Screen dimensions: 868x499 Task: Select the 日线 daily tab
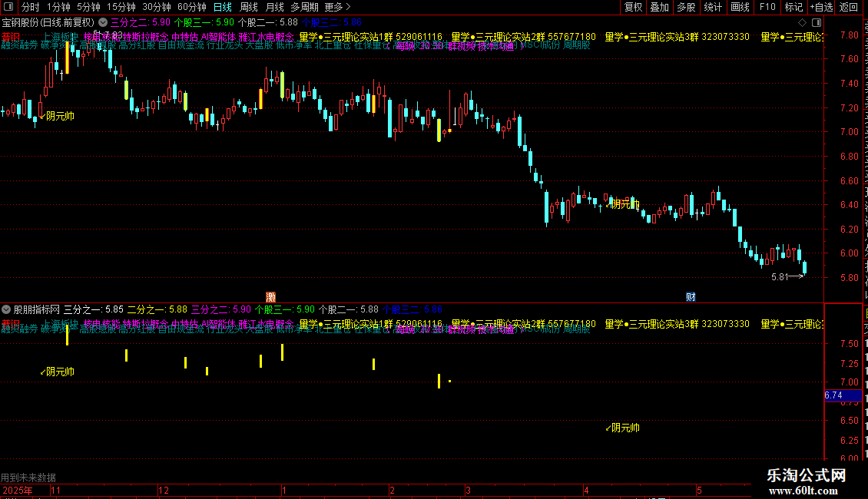pos(223,7)
